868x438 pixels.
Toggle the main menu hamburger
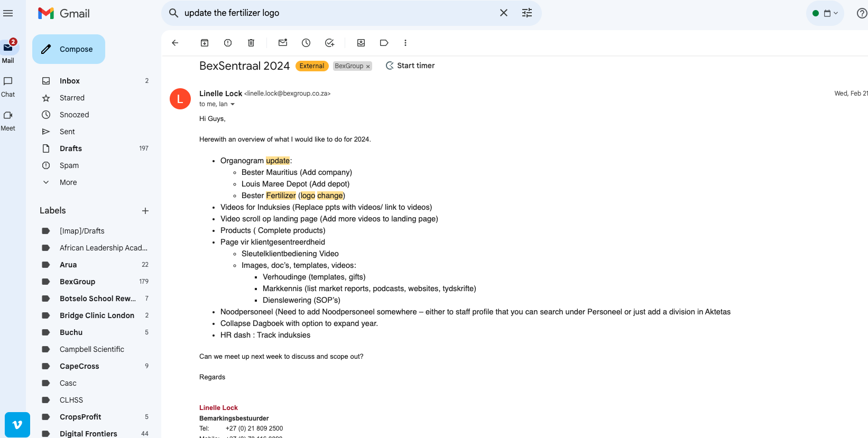(8, 13)
